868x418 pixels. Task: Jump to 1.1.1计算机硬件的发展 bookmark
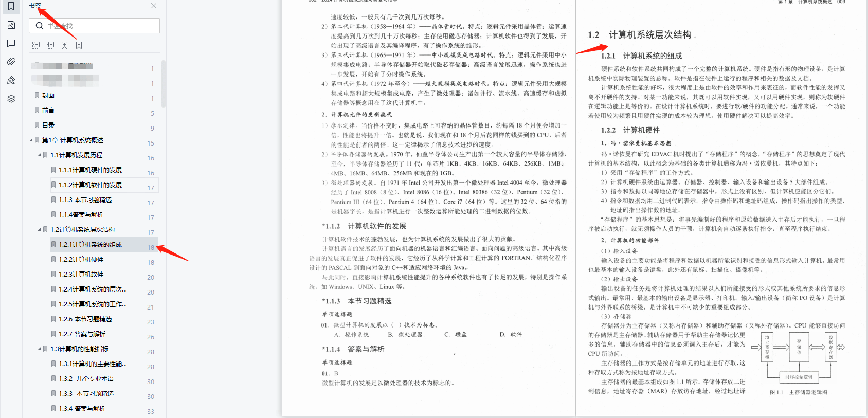[x=90, y=170]
